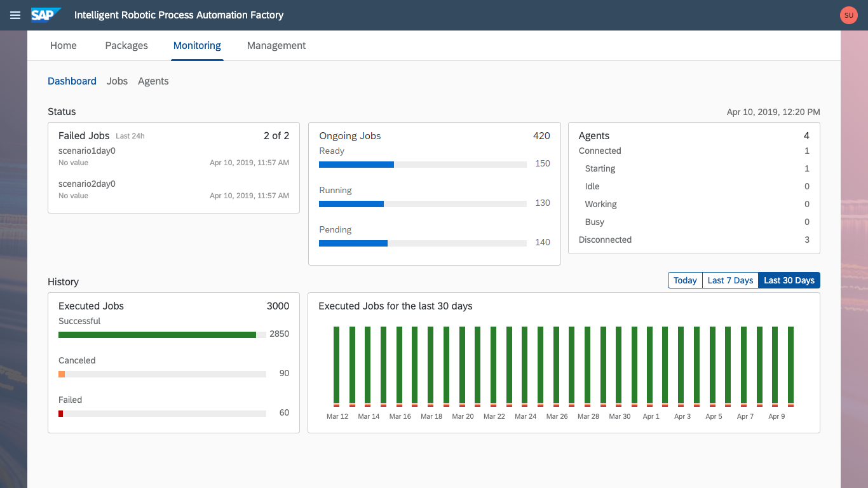
Task: Click the Disconnected agents row
Action: [694, 240]
